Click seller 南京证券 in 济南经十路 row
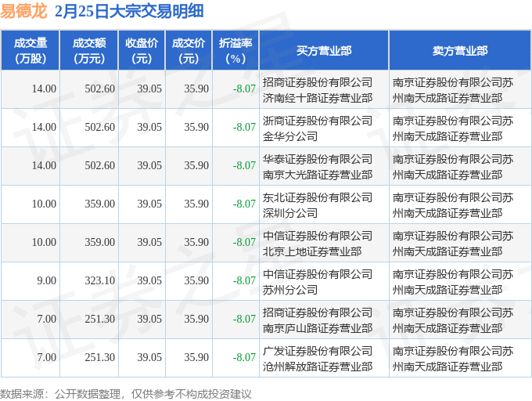 (x=453, y=90)
